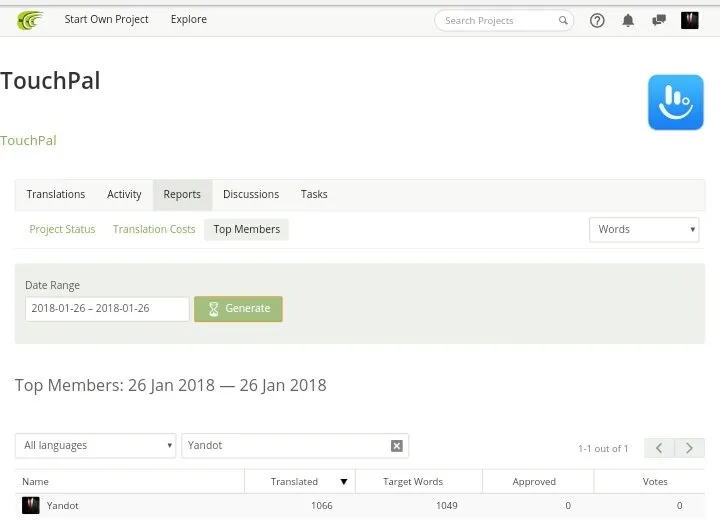The image size is (720, 521).
Task: Click the TouchPal page title
Action: [x=50, y=81]
